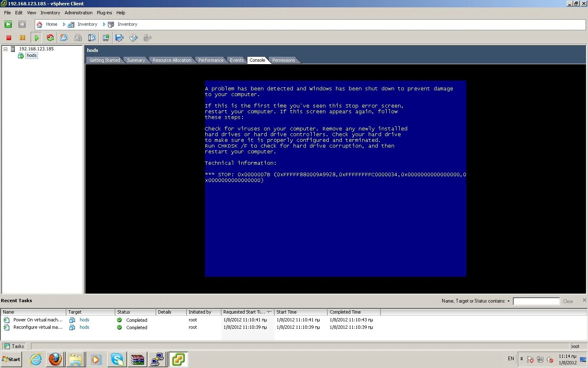Collapse the 192.168.123.185 host tree node
This screenshot has width=588, height=368.
coord(6,49)
